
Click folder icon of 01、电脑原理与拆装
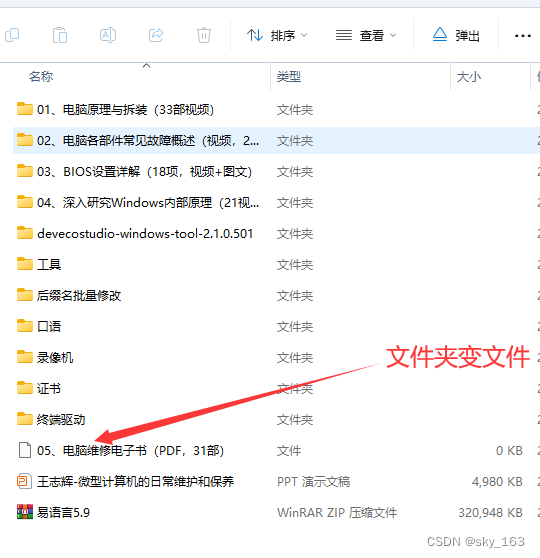[x=25, y=109]
